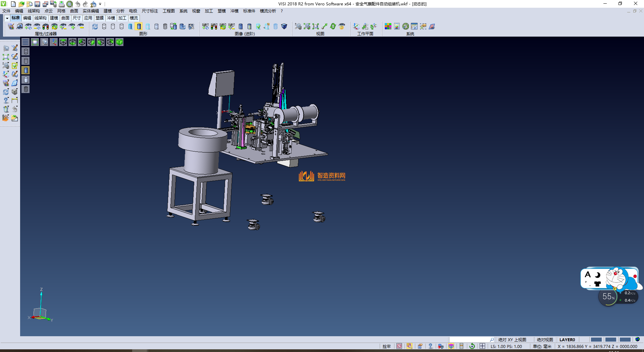This screenshot has width=644, height=352.
Task: Expand the quick access toolbar customize arrow
Action: point(100,4)
